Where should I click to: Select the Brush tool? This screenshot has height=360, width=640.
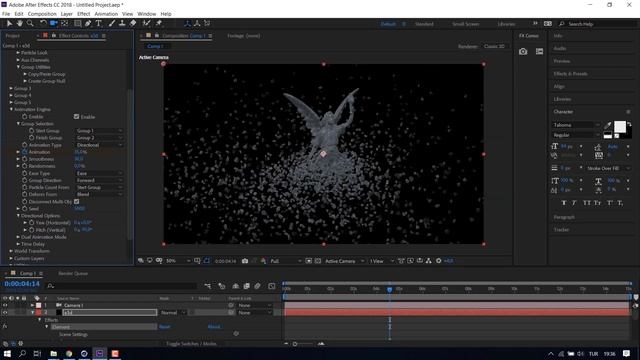pyautogui.click(x=112, y=24)
